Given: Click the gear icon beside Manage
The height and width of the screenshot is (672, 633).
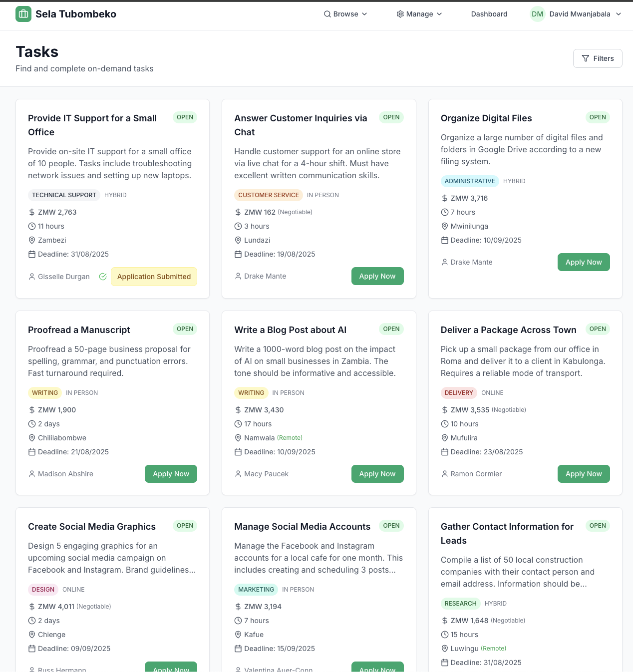Looking at the screenshot, I should [x=400, y=14].
